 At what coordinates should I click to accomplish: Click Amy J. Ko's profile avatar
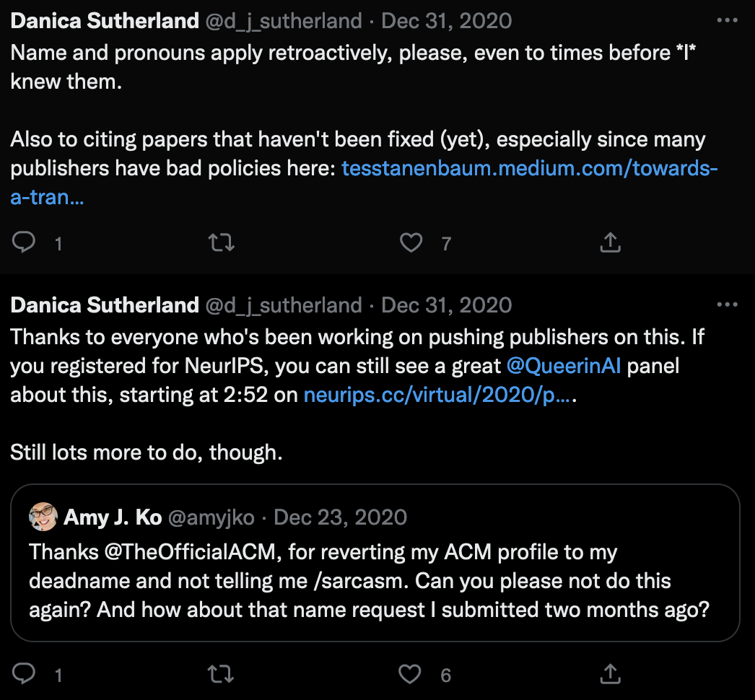coord(43,517)
